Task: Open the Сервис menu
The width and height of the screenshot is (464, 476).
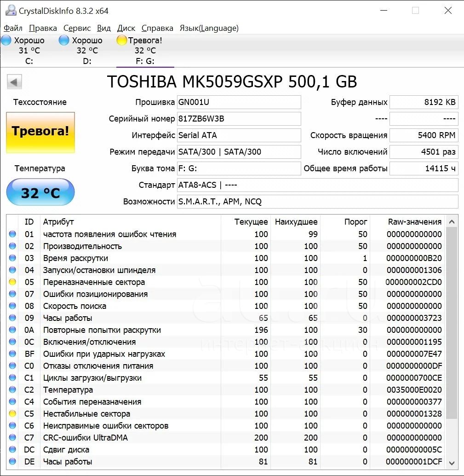Action: [77, 28]
